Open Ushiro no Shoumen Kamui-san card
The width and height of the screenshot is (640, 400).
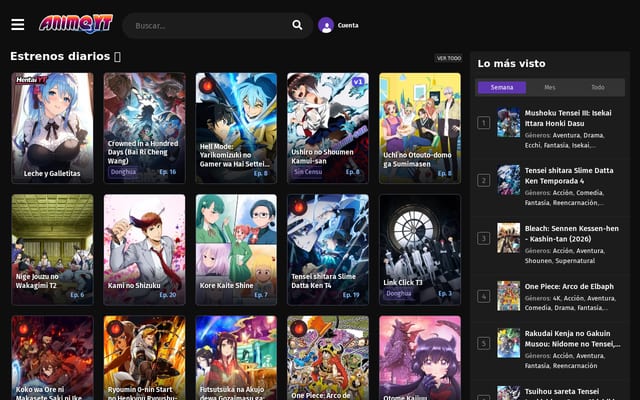pos(328,128)
